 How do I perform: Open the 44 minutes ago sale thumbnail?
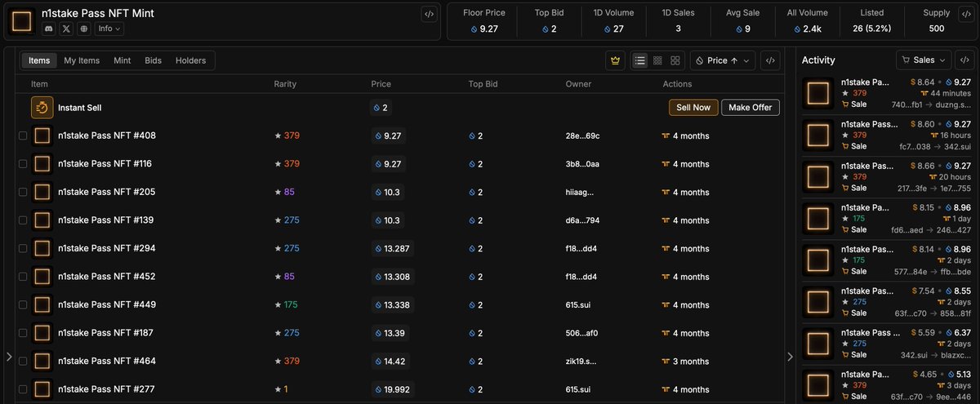click(818, 94)
